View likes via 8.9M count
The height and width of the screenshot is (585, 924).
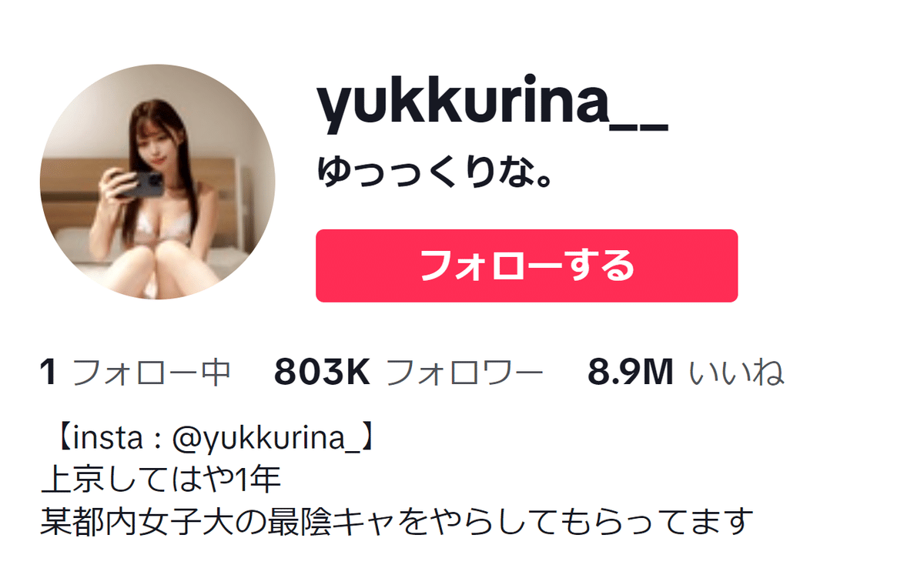(x=631, y=373)
